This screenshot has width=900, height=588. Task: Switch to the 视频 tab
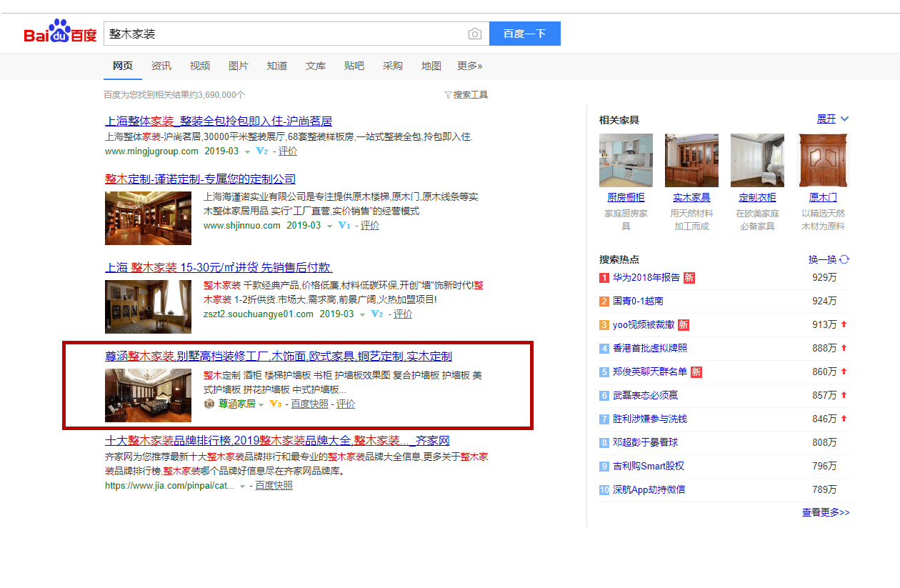click(200, 66)
